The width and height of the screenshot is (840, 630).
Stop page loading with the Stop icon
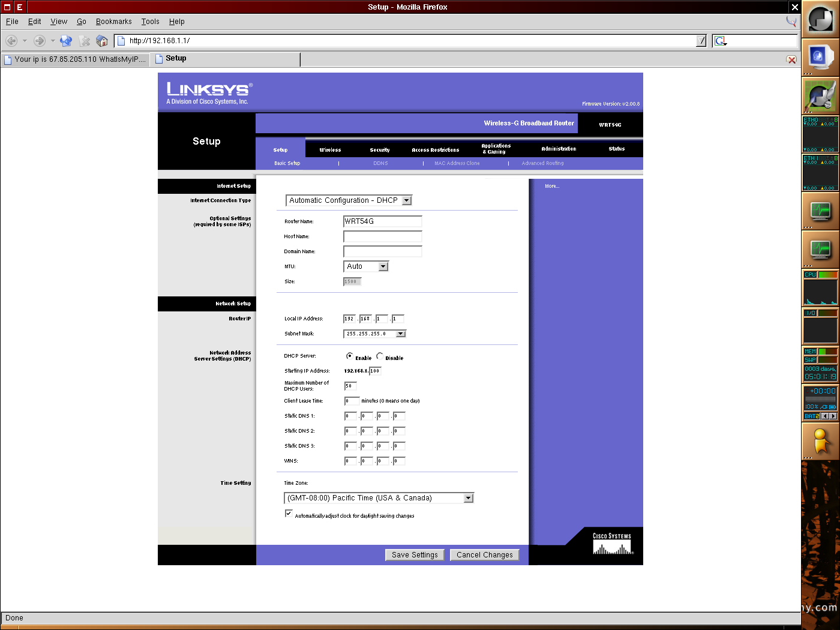coord(85,41)
